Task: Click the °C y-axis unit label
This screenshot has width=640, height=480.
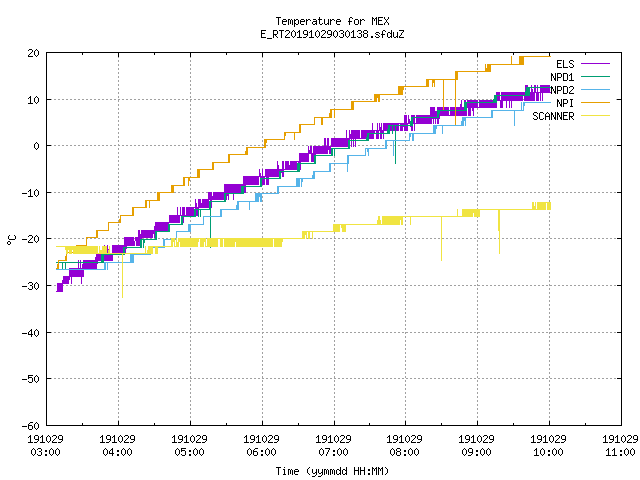Action: tap(11, 240)
